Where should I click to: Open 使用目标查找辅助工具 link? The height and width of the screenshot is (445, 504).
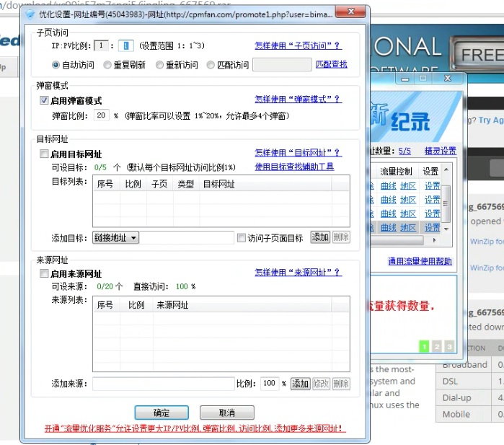[x=294, y=167]
